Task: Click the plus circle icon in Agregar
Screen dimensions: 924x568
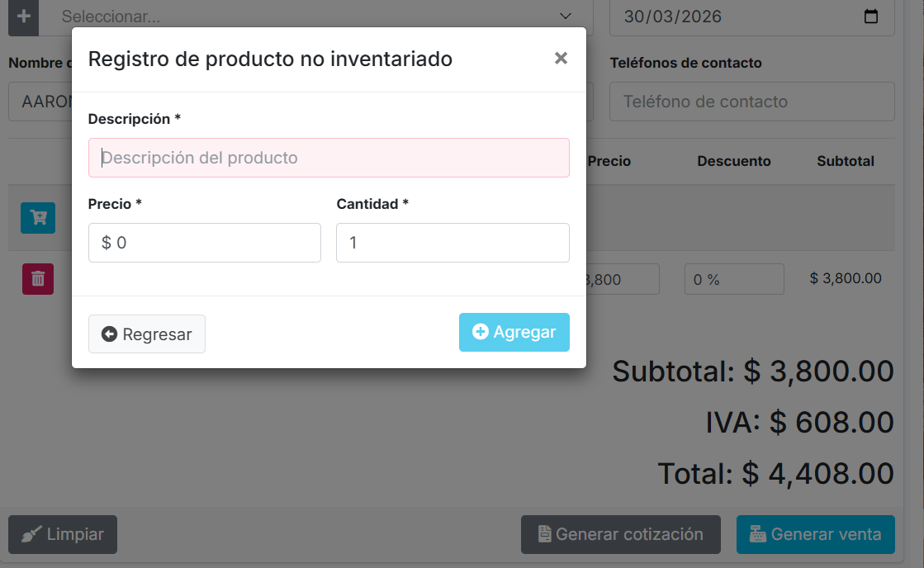Action: 480,332
